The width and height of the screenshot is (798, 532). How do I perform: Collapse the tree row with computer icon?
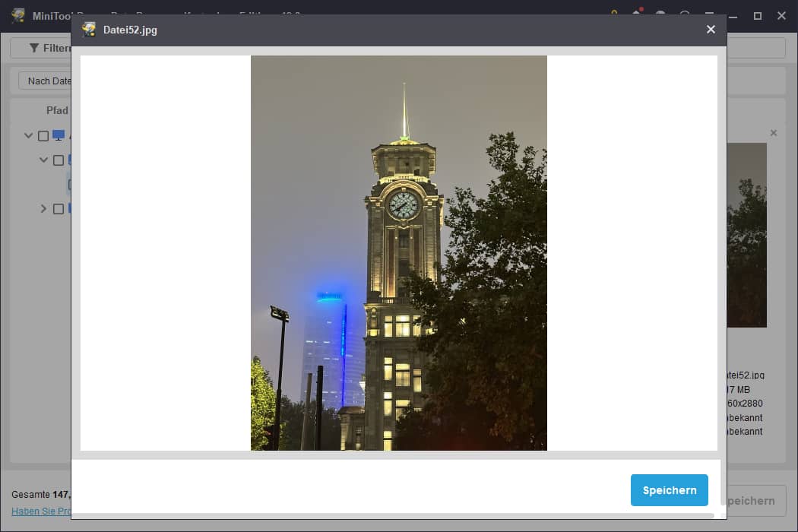[x=29, y=135]
